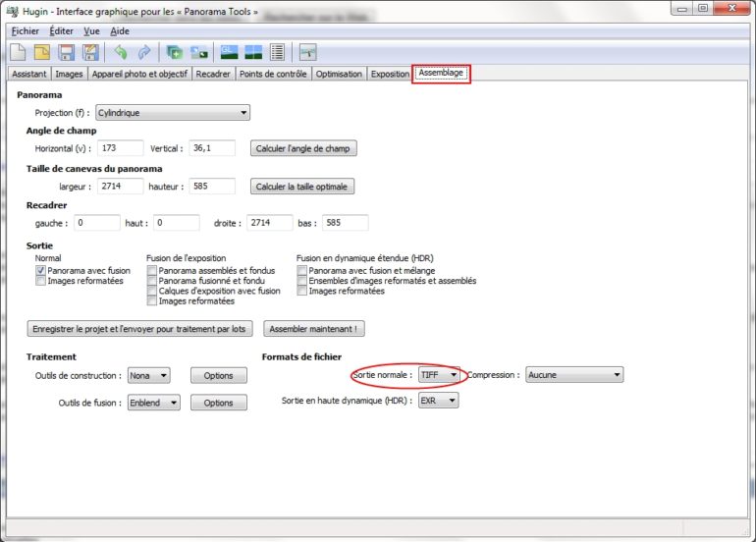Open a project with the folder icon

42,52
